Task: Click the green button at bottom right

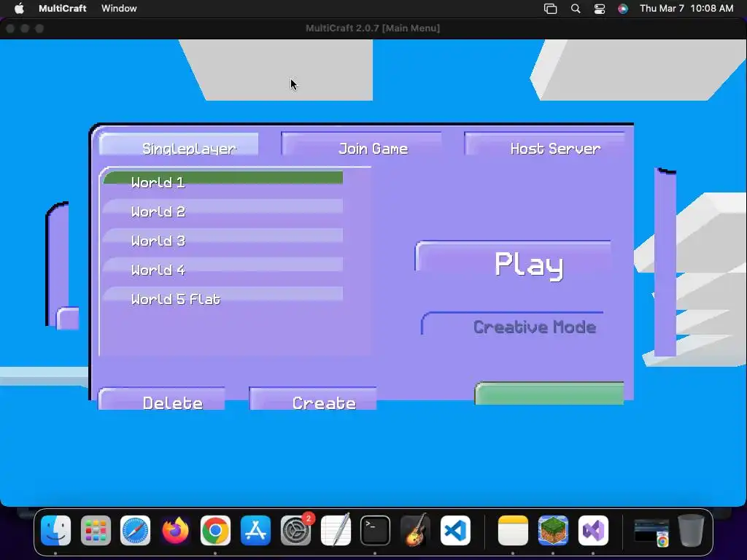Action: click(x=549, y=393)
